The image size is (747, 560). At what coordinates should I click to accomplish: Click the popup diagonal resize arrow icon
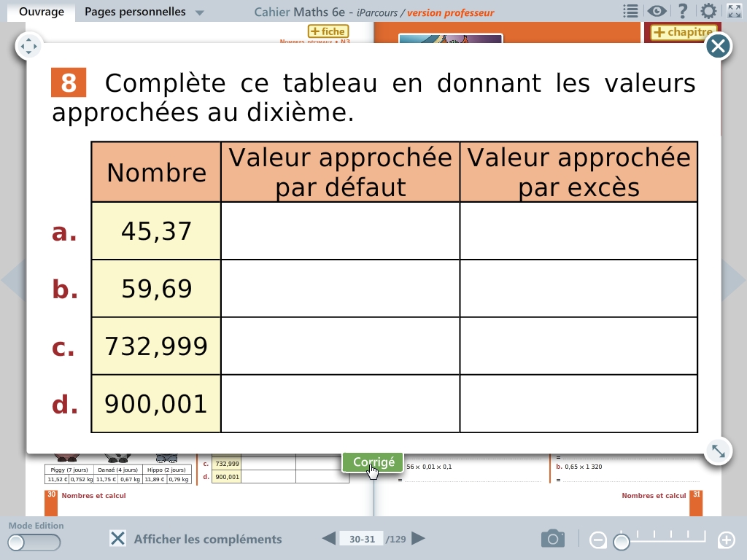coord(718,451)
